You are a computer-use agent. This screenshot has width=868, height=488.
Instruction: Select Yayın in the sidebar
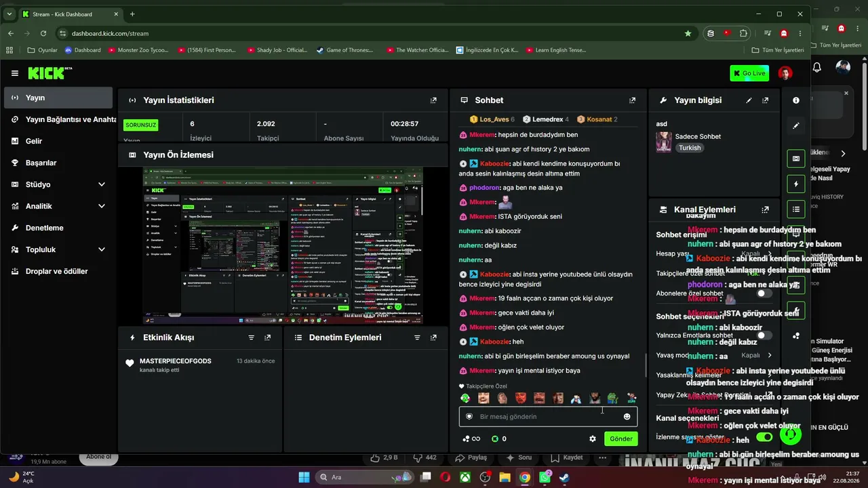pyautogui.click(x=58, y=98)
